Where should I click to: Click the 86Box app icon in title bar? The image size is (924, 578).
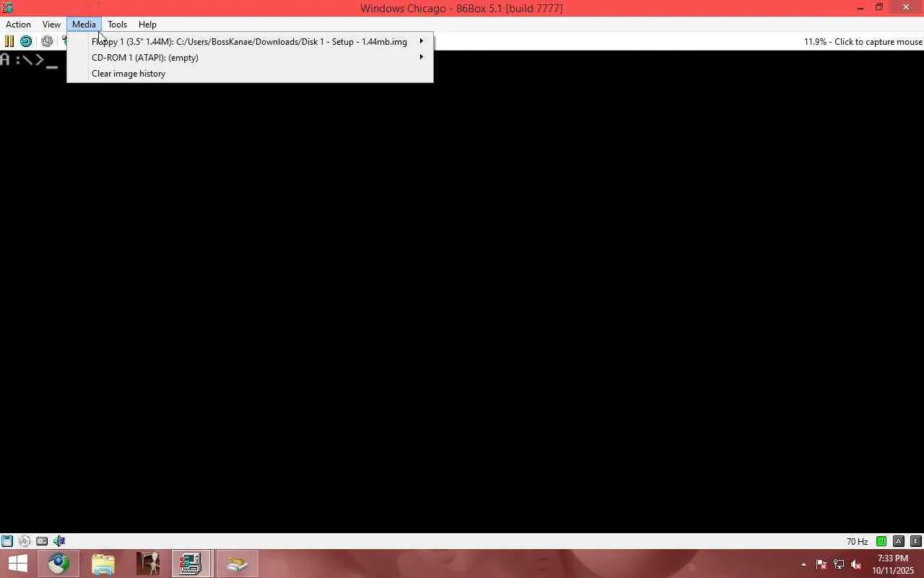[7, 8]
